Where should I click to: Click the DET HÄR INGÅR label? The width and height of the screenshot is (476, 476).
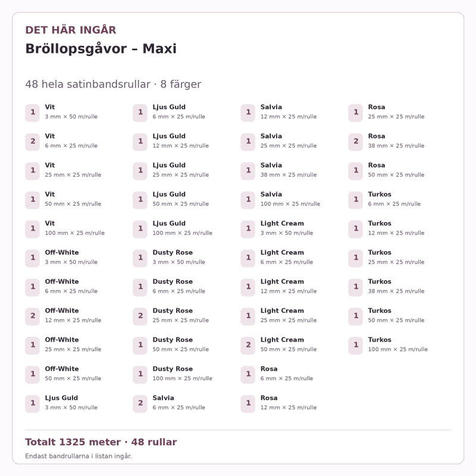click(x=71, y=30)
